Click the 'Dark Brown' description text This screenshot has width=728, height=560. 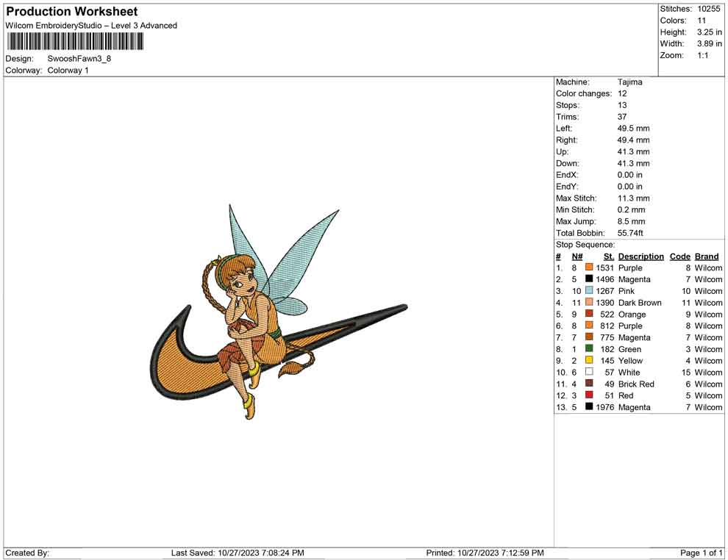pos(640,303)
